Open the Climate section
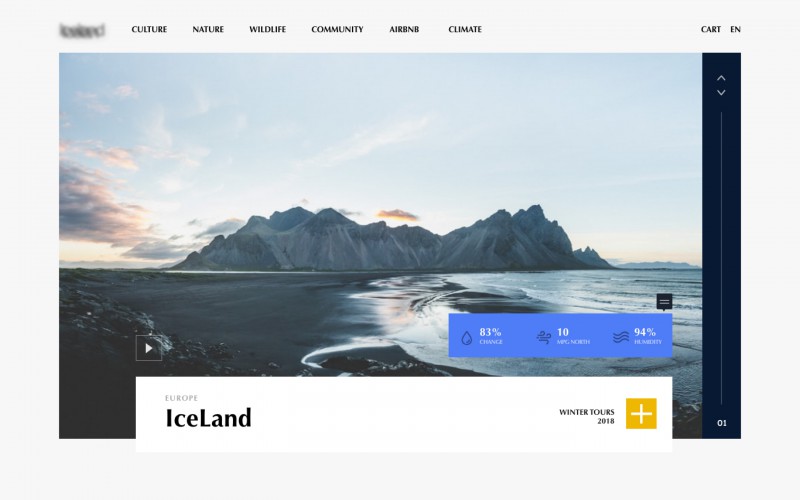Viewport: 800px width, 500px height. click(x=465, y=30)
